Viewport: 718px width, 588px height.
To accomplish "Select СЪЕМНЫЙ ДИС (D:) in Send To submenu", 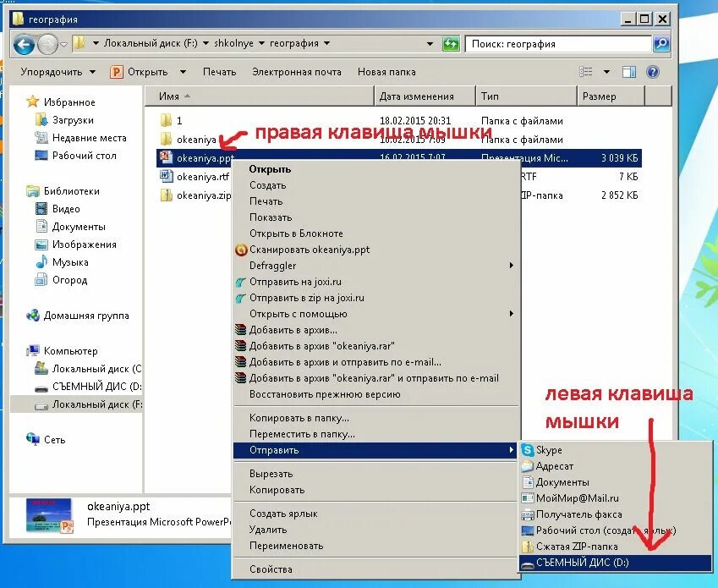I will coord(616,563).
